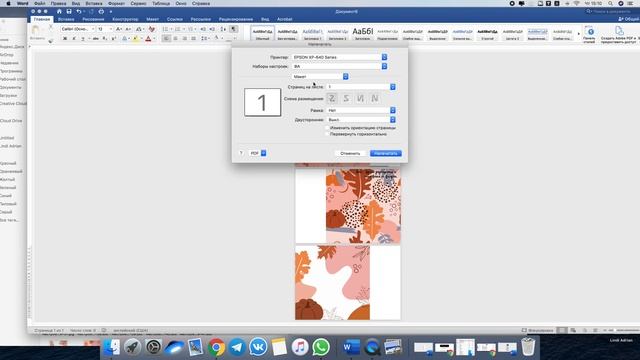The width and height of the screenshot is (640, 360).
Task: Open the Two-sided dropdown
Action: [361, 120]
